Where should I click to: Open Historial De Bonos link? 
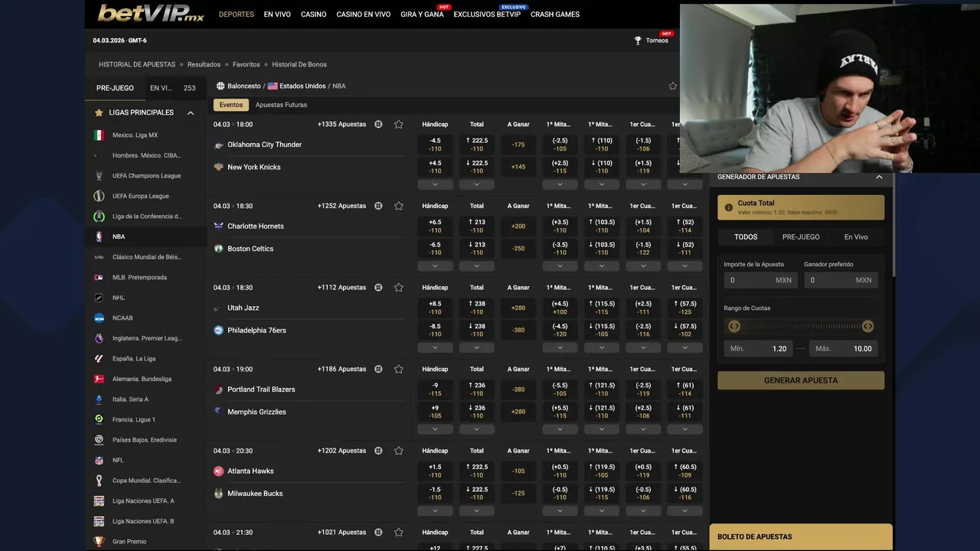pyautogui.click(x=299, y=64)
